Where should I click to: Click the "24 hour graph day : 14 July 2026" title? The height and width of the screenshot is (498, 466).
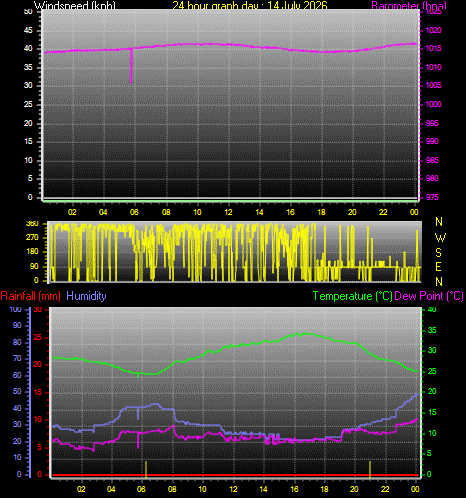(250, 5)
